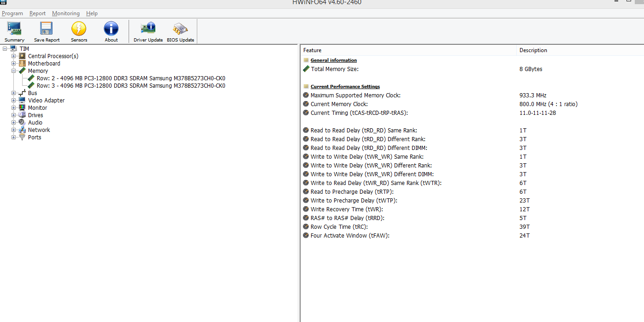Open the Summary toolbar icon

coord(14,29)
